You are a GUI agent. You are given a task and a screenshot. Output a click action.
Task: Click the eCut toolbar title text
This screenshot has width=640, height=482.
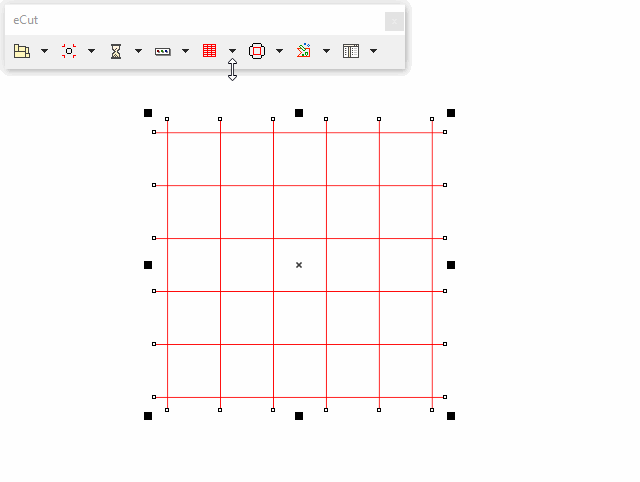click(x=26, y=20)
